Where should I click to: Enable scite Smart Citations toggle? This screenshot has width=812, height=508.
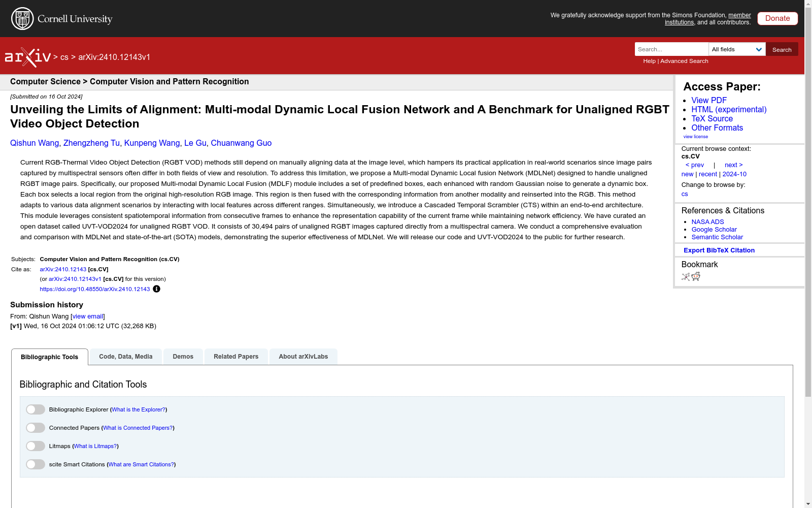[36, 464]
